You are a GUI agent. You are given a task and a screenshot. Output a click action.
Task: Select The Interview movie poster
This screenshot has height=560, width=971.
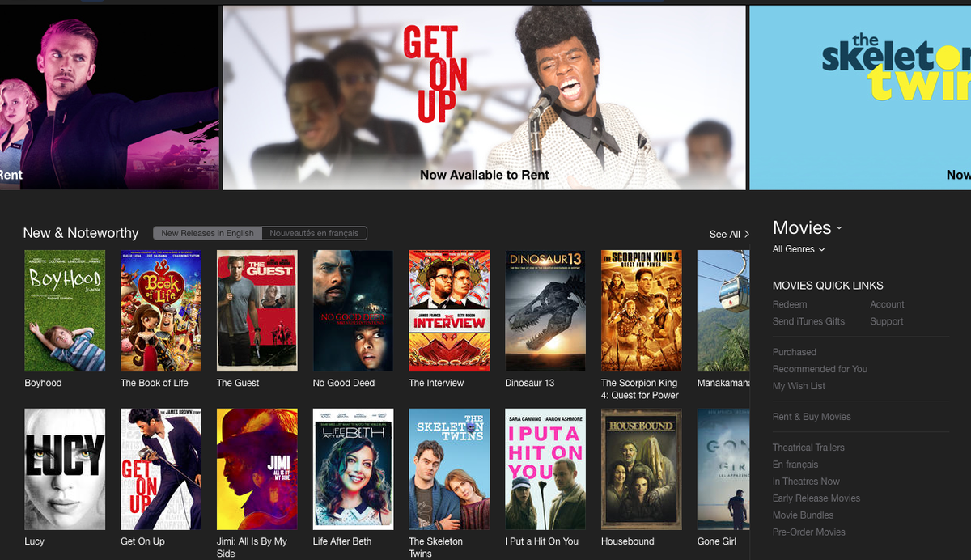(449, 311)
